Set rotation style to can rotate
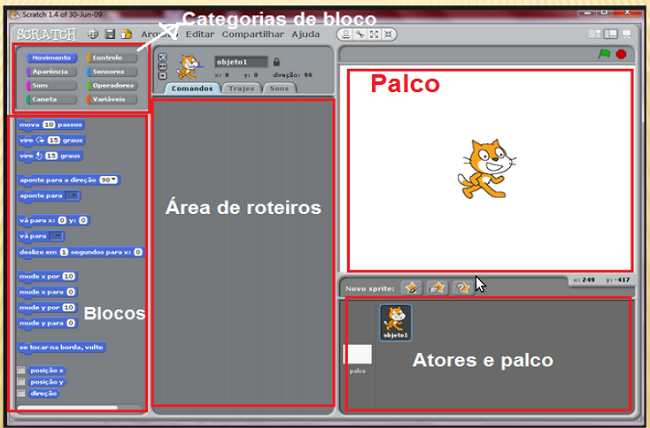The width and height of the screenshot is (650, 428). tap(162, 57)
